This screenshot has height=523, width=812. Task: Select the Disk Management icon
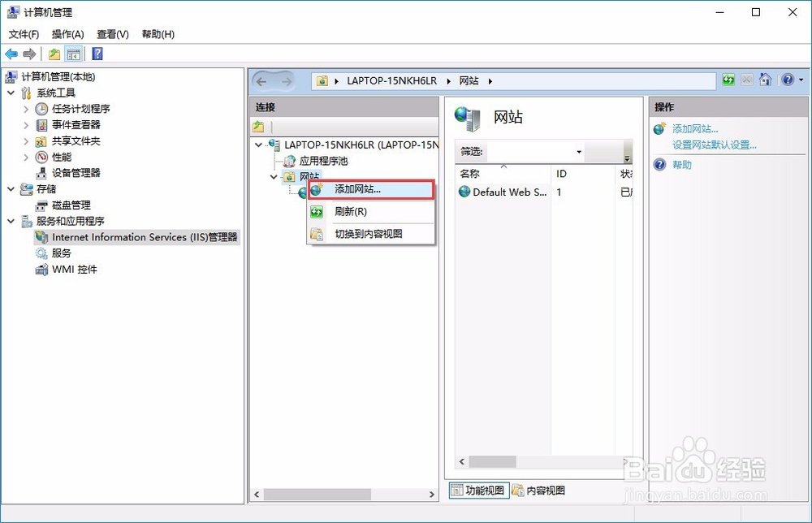(41, 205)
